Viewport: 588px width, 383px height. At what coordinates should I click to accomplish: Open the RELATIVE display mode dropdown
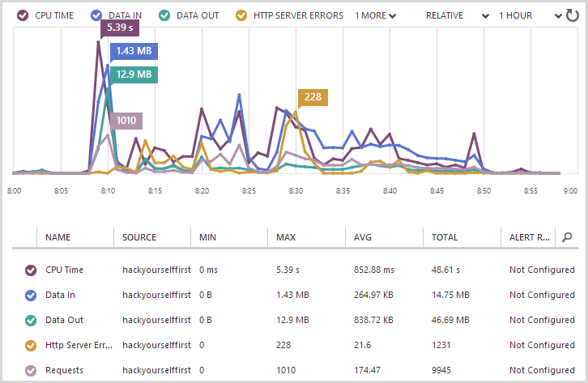[458, 15]
